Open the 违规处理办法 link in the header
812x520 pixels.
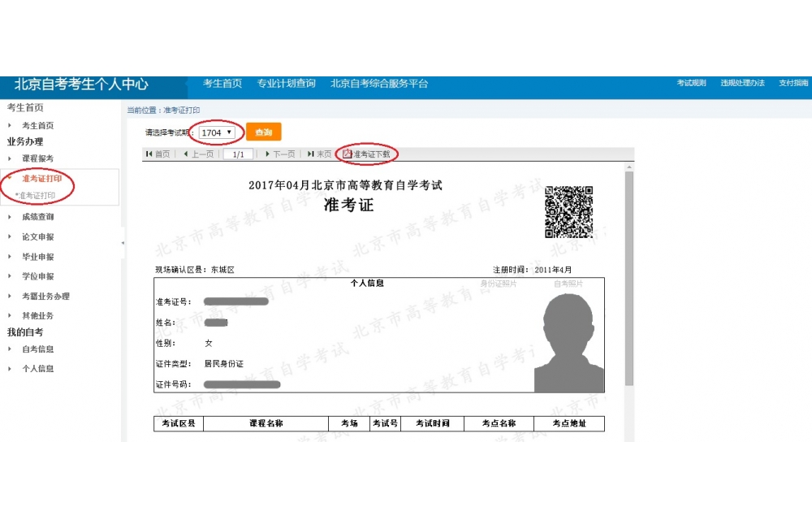742,84
